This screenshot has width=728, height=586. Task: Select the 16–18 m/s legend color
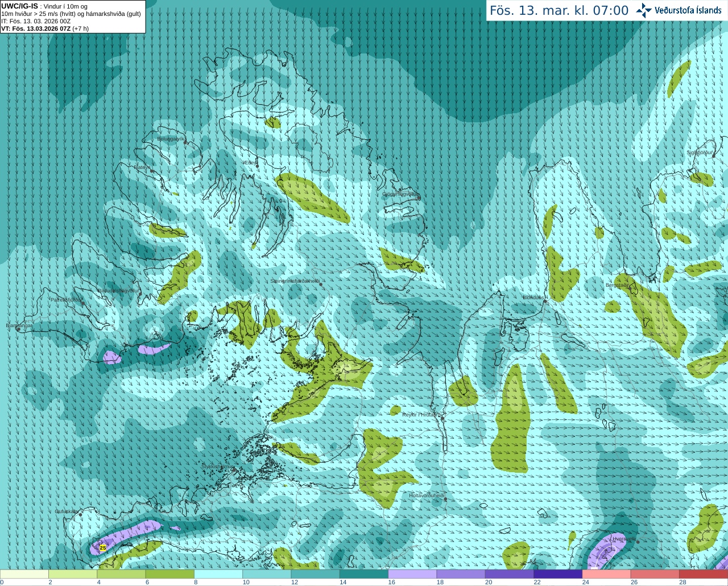[x=412, y=574]
